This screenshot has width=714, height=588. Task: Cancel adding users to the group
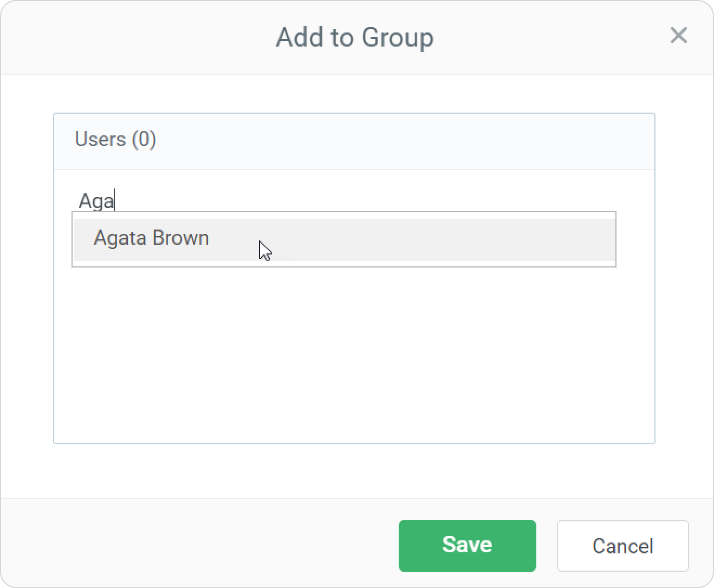[x=622, y=546]
